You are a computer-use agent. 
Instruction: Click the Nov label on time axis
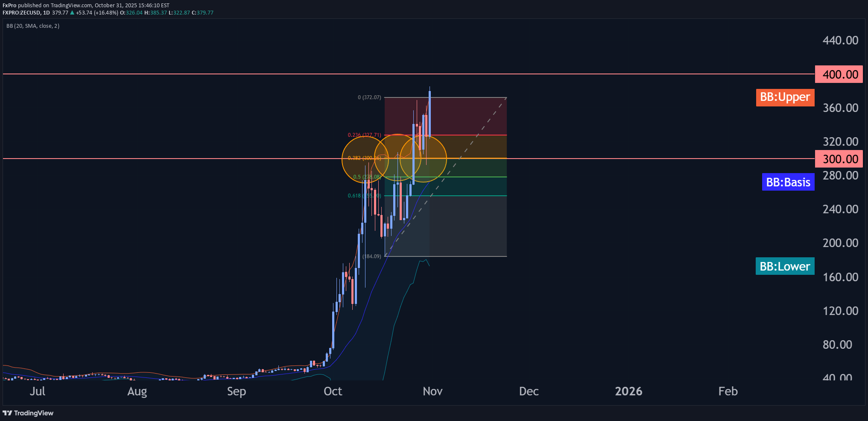(x=432, y=391)
